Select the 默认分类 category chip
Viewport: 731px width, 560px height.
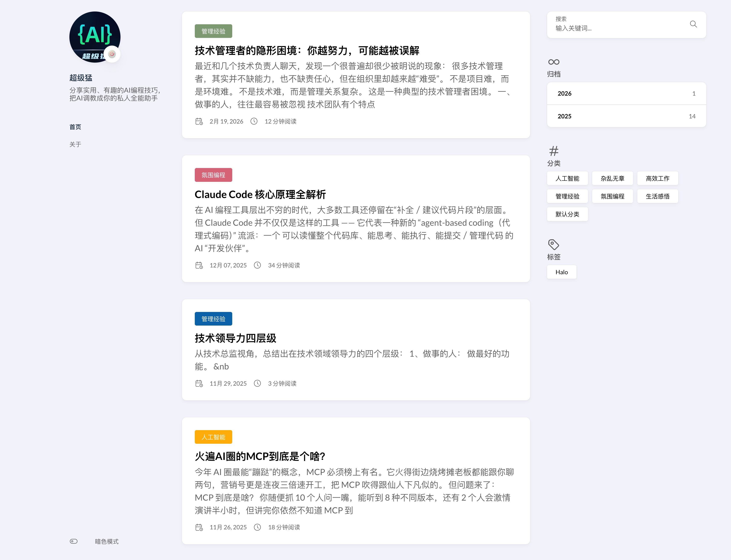tap(567, 214)
